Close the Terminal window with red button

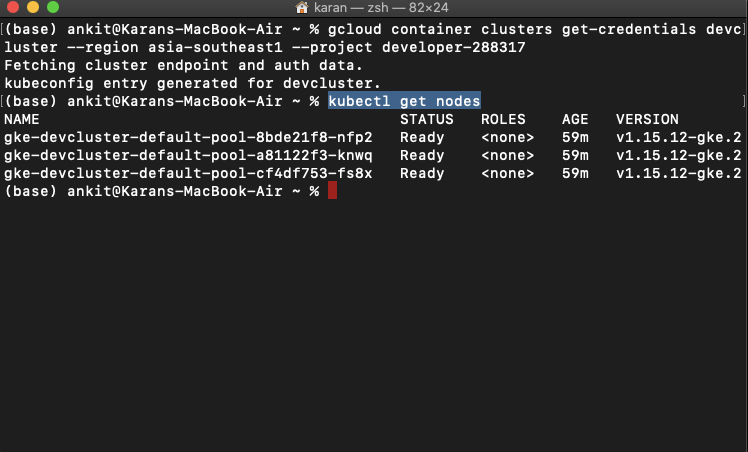pos(12,8)
